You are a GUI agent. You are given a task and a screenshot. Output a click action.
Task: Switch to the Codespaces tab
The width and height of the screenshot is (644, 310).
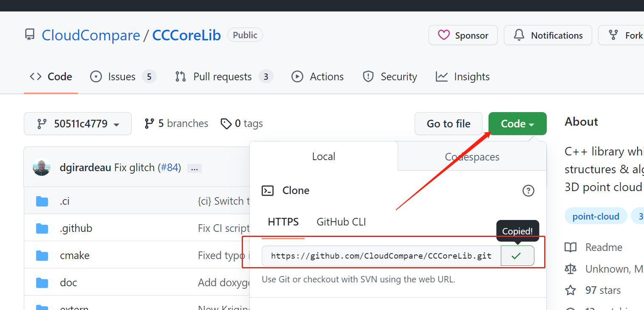[x=472, y=156]
